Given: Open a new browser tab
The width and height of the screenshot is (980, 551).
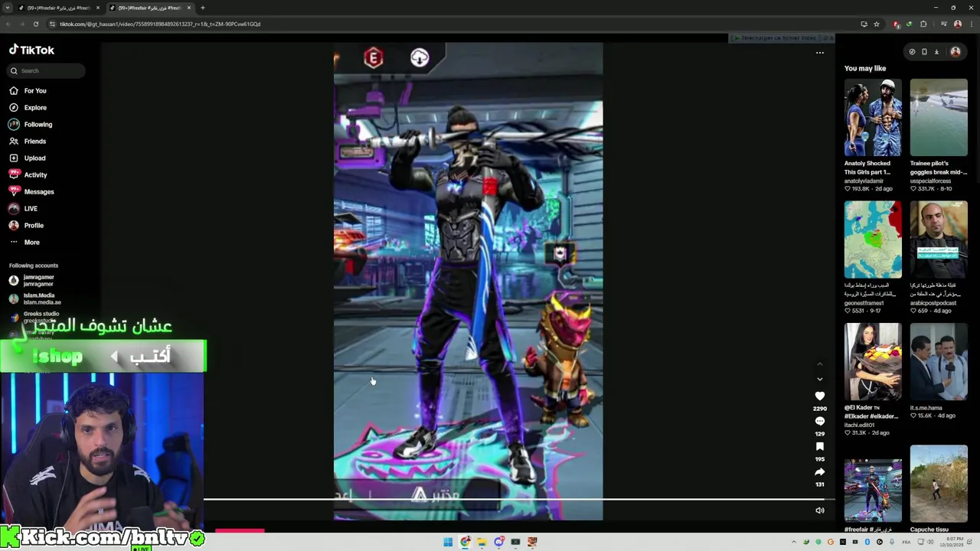Looking at the screenshot, I should coord(202,8).
